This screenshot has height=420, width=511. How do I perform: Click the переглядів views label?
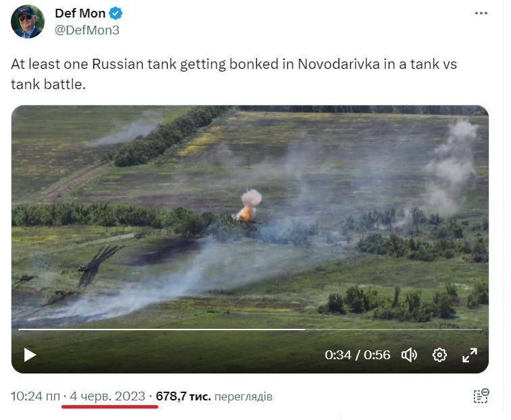(x=243, y=396)
